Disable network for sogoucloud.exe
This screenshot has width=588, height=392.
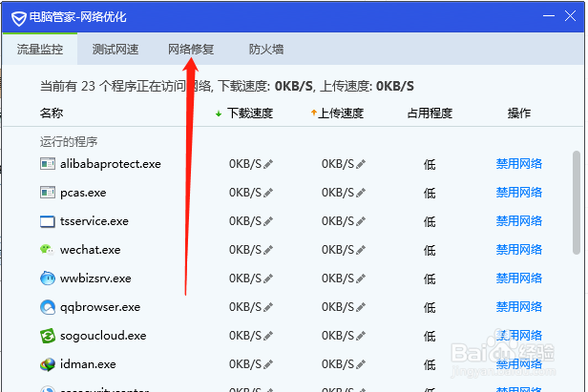[x=519, y=336]
